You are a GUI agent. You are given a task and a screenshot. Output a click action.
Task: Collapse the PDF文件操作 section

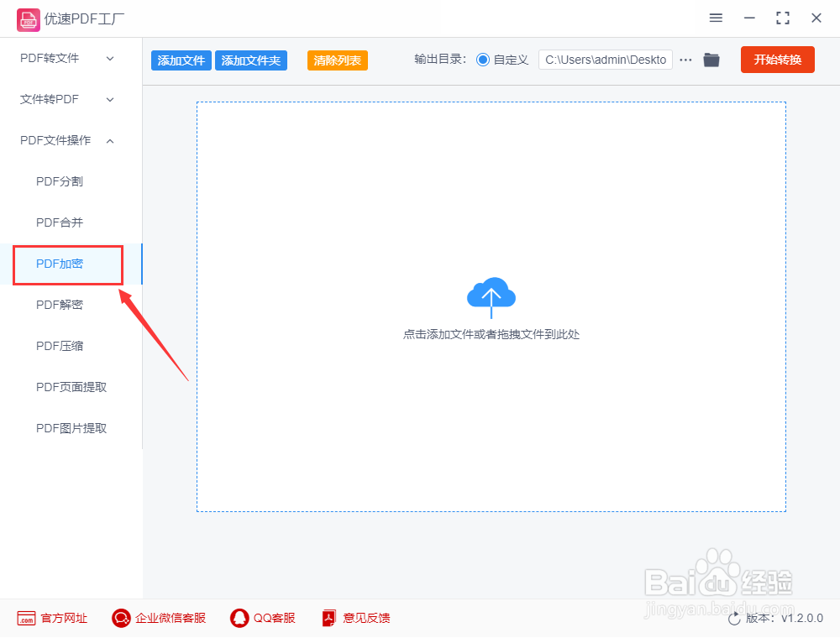(x=65, y=140)
